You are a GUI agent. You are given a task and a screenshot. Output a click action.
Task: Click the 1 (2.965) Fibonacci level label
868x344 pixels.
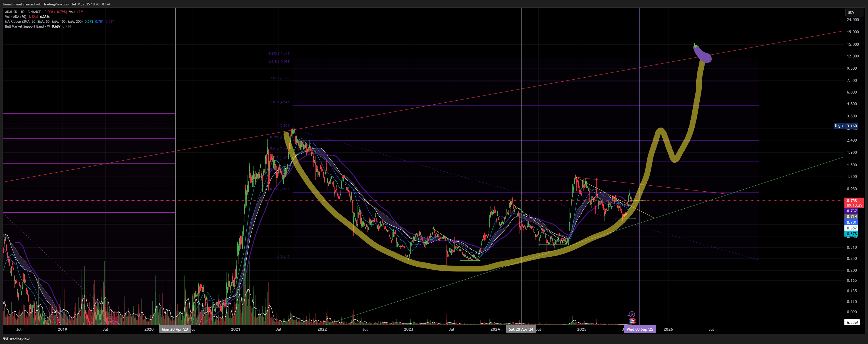283,126
